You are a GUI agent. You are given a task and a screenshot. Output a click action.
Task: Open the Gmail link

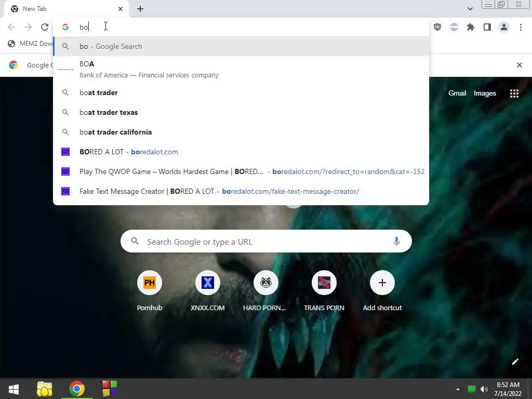click(x=457, y=94)
